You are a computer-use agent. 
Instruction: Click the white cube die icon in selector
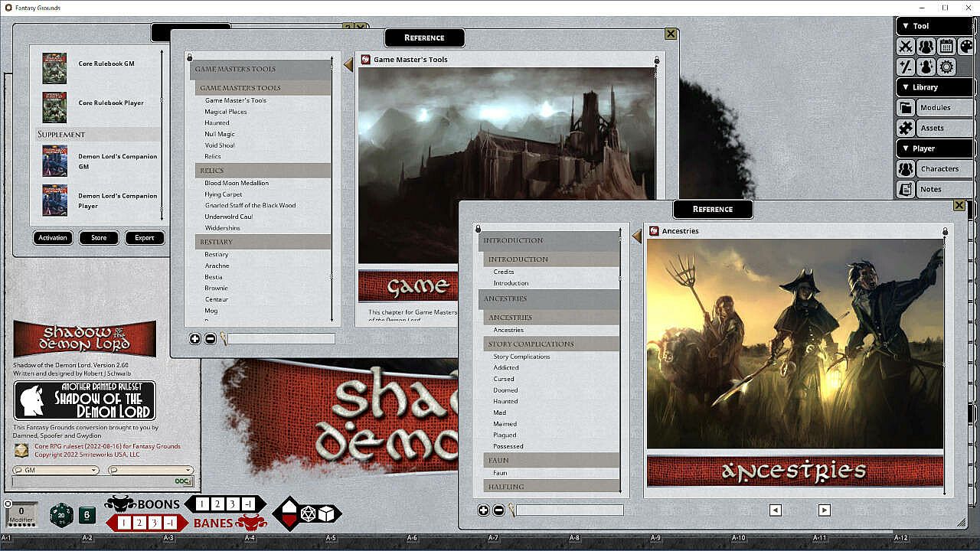pyautogui.click(x=327, y=514)
